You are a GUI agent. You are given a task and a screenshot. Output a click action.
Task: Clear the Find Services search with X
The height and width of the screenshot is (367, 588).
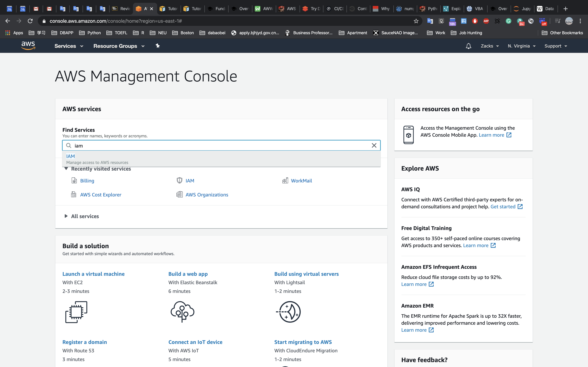coord(374,145)
